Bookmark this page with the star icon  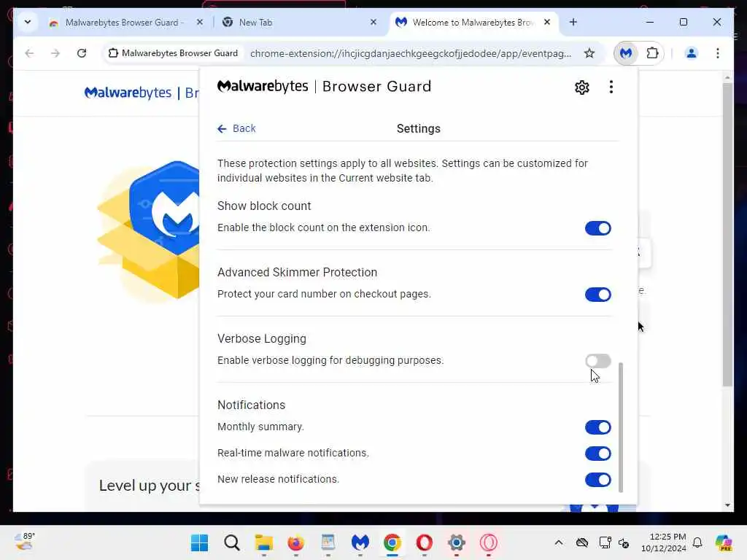(589, 53)
